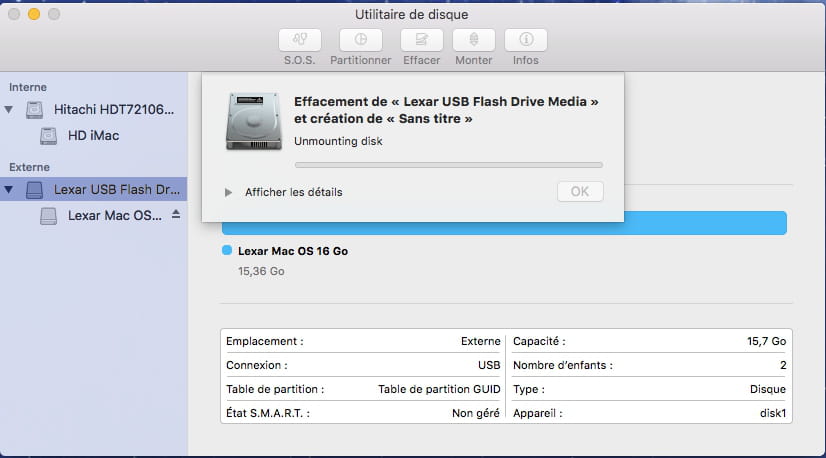
Task: Click the Appareil value disk1
Action: click(x=773, y=413)
